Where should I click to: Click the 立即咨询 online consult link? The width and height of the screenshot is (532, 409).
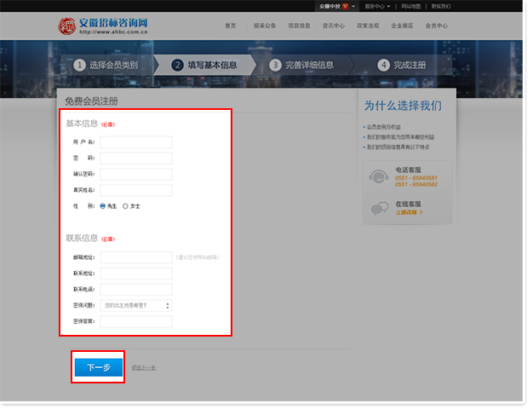pyautogui.click(x=407, y=211)
